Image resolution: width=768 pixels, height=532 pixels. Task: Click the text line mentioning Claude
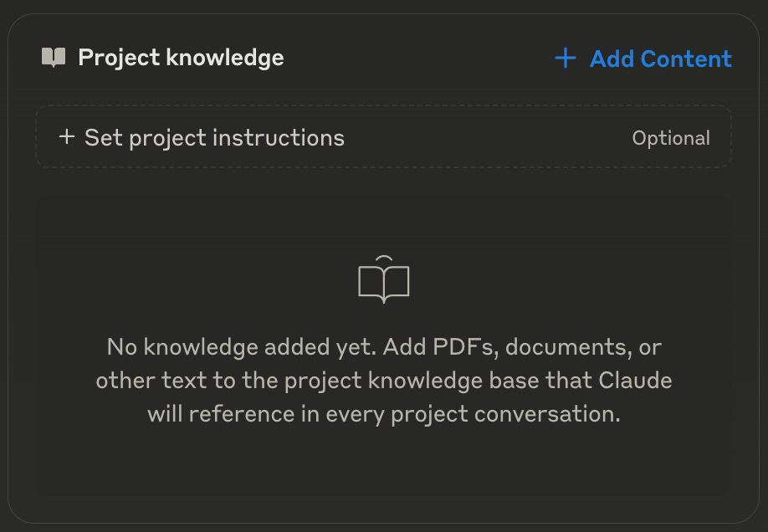point(384,381)
